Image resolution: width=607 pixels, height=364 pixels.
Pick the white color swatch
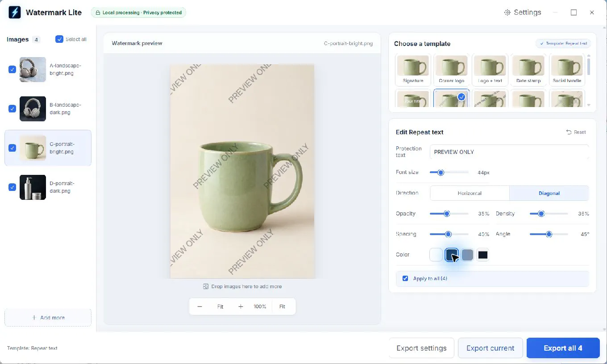[436, 255]
